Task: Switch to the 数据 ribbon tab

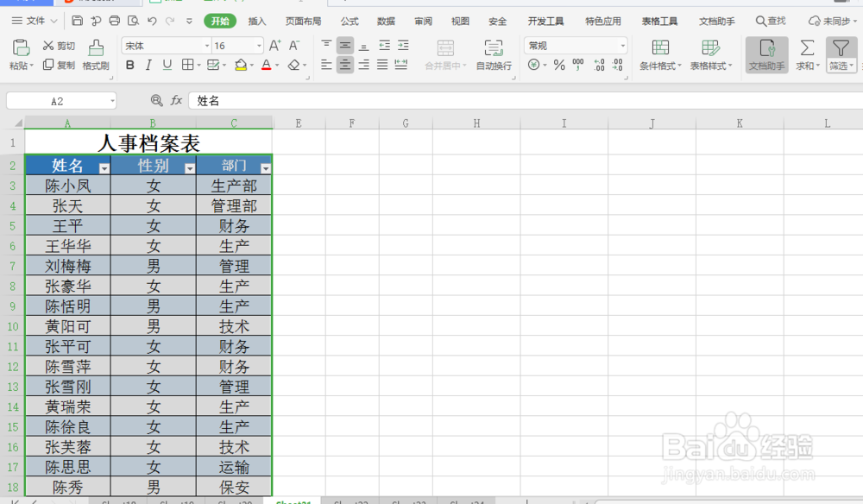Action: point(386,21)
